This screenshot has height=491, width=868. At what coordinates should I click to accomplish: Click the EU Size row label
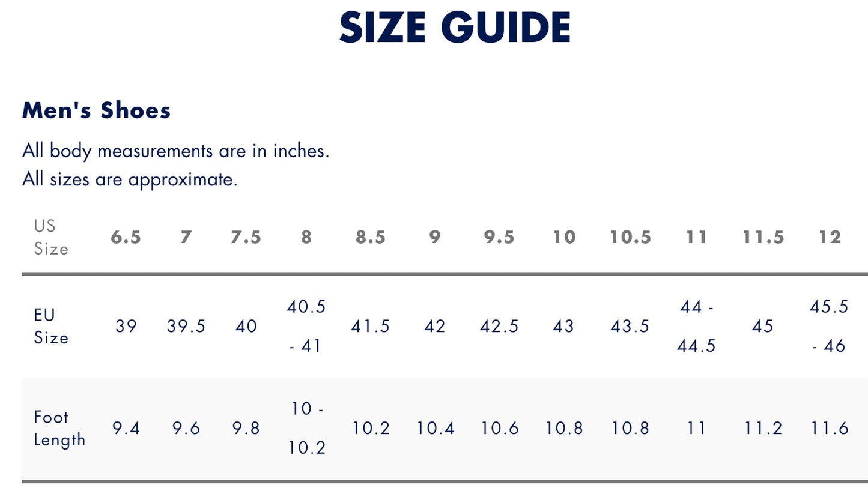51,326
